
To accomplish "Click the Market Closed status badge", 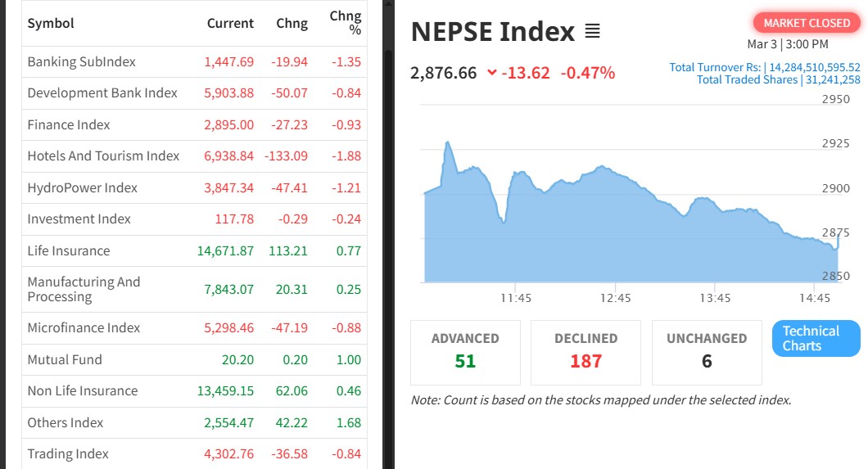I will pyautogui.click(x=806, y=23).
